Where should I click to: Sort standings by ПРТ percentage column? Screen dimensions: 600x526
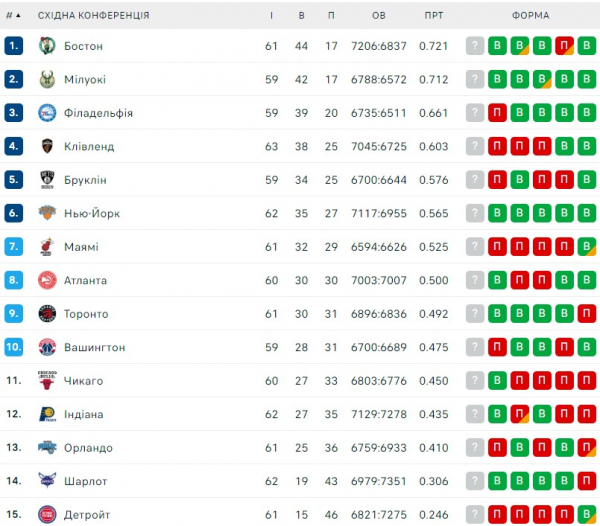click(x=434, y=16)
